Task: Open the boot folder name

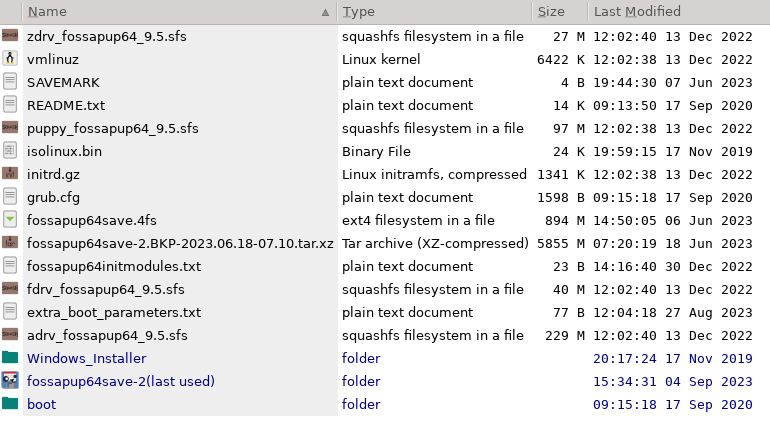Action: [42, 405]
